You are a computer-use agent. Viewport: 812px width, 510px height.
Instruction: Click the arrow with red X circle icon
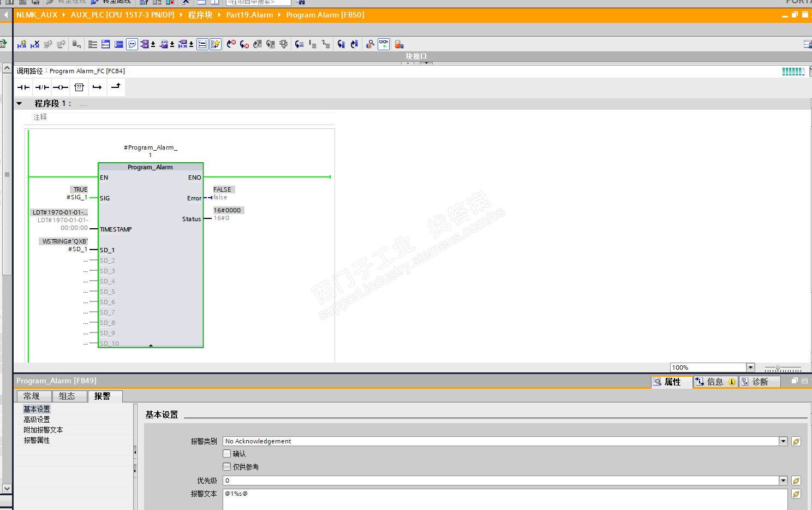point(231,44)
